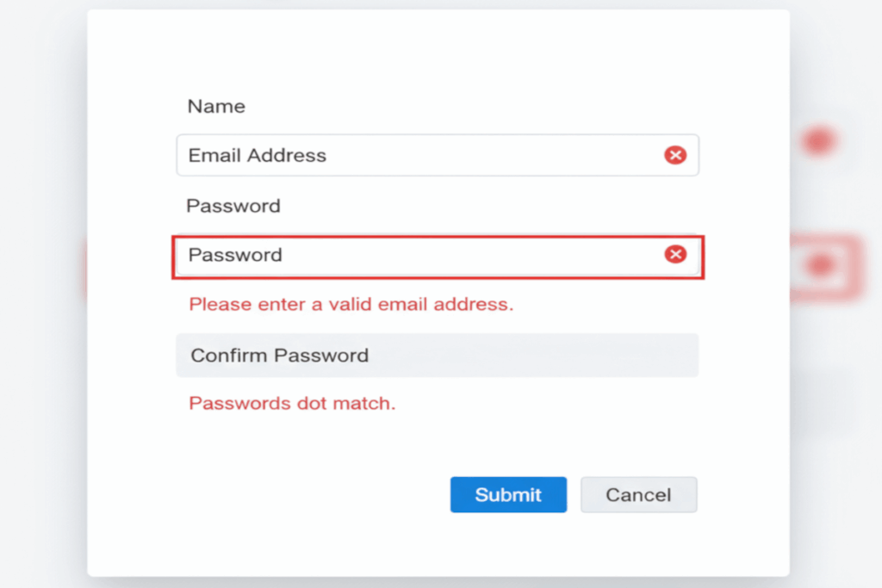Image resolution: width=882 pixels, height=588 pixels.
Task: Focus the Confirm Password input field
Action: click(x=388, y=355)
